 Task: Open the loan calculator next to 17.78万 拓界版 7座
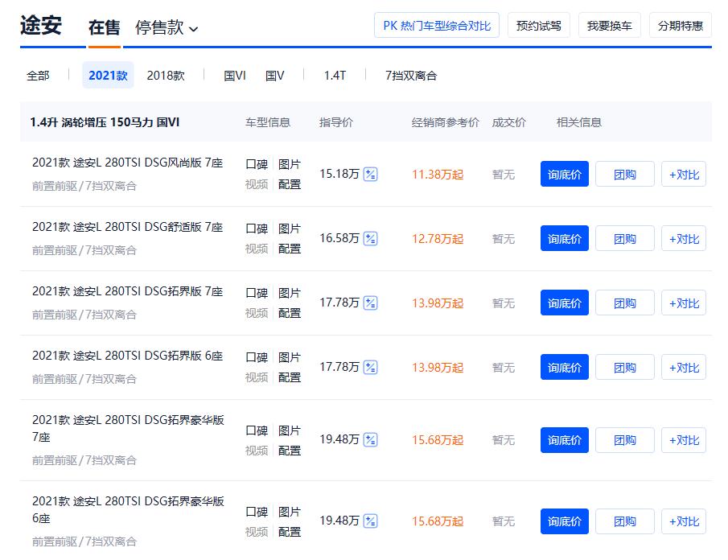point(369,303)
